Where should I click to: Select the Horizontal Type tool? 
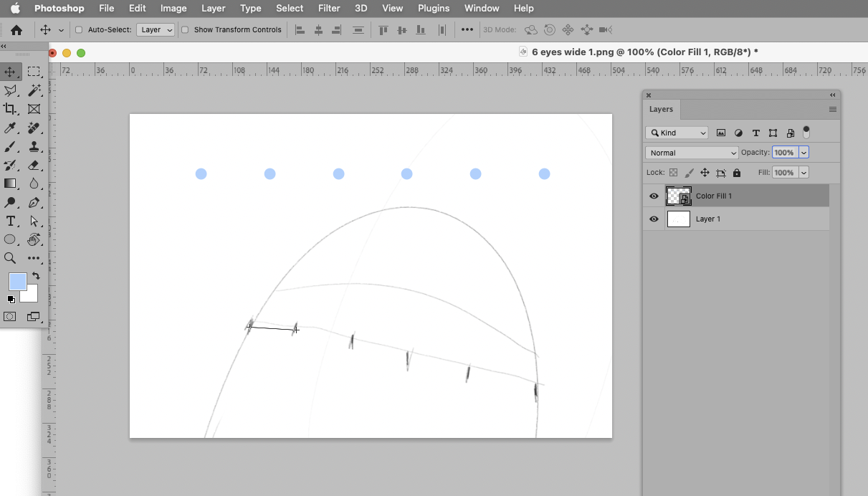11,221
